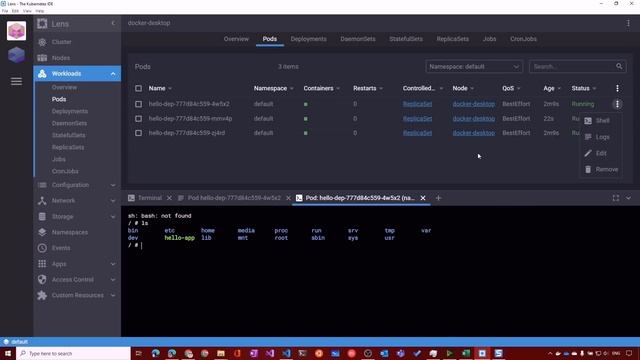Open Events in the sidebar
The image size is (640, 360).
60,248
